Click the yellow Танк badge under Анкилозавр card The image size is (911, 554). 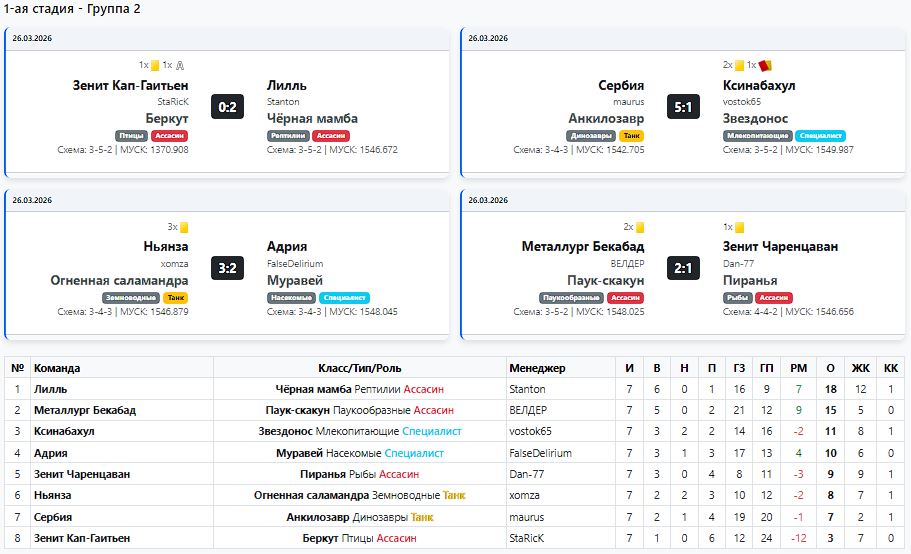631,135
